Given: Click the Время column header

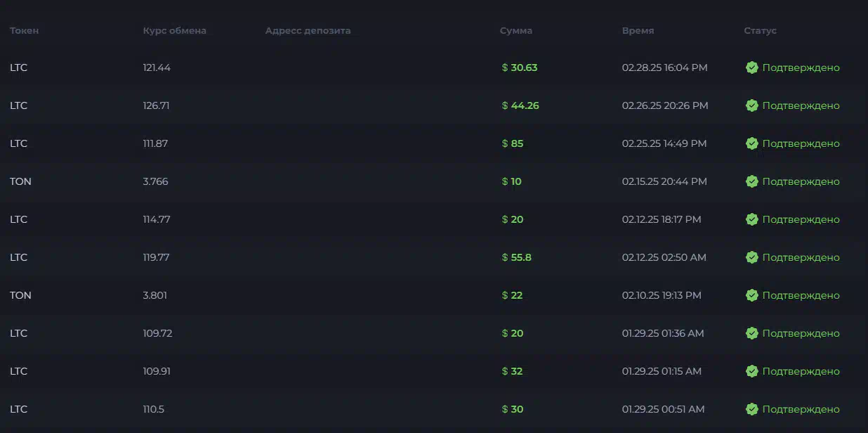Looking at the screenshot, I should (638, 31).
